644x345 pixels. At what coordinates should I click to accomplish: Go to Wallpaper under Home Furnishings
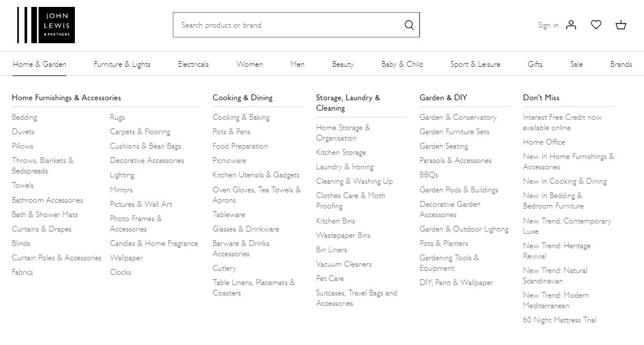coord(126,258)
